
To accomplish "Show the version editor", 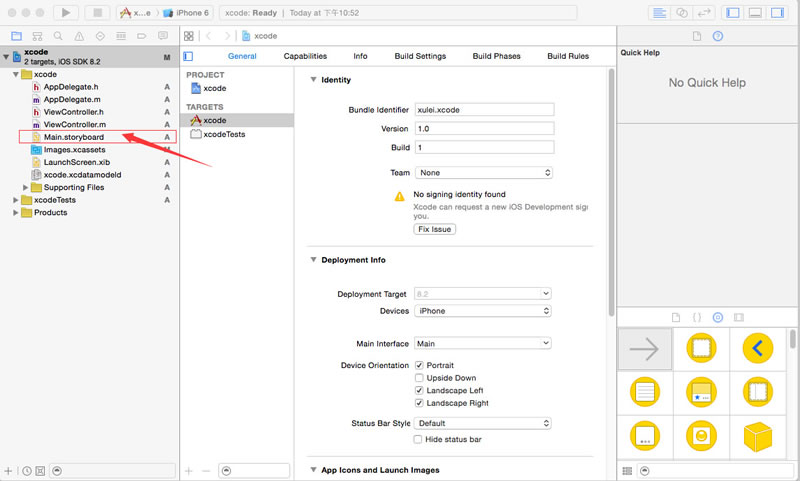I will pos(704,13).
